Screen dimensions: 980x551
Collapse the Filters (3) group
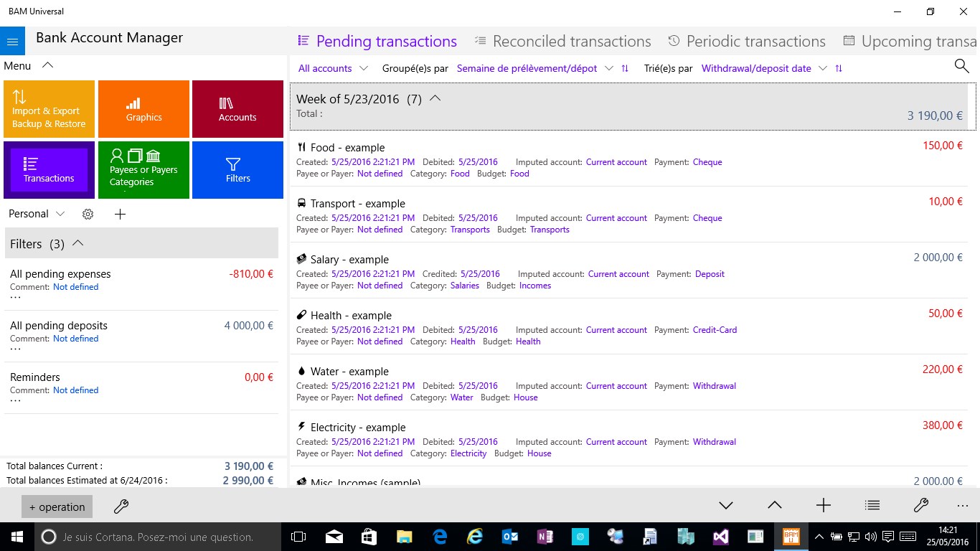(x=78, y=243)
